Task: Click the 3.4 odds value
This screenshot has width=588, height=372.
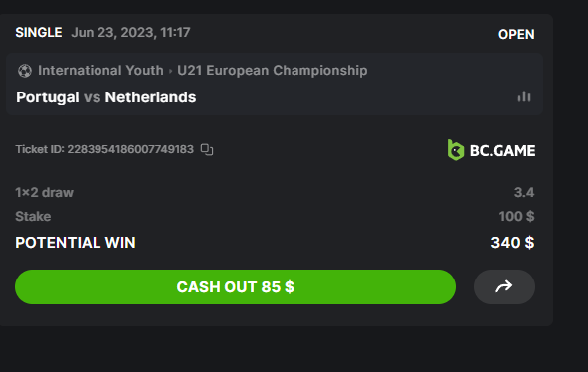Action: (x=524, y=192)
